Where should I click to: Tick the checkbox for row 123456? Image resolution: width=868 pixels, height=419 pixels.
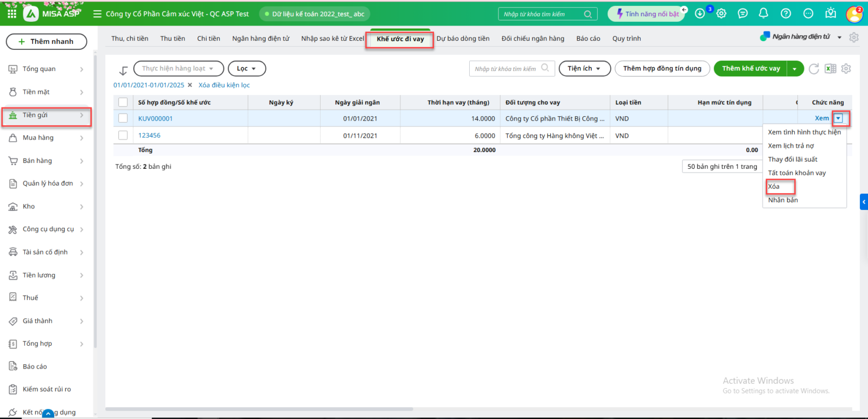(x=123, y=135)
